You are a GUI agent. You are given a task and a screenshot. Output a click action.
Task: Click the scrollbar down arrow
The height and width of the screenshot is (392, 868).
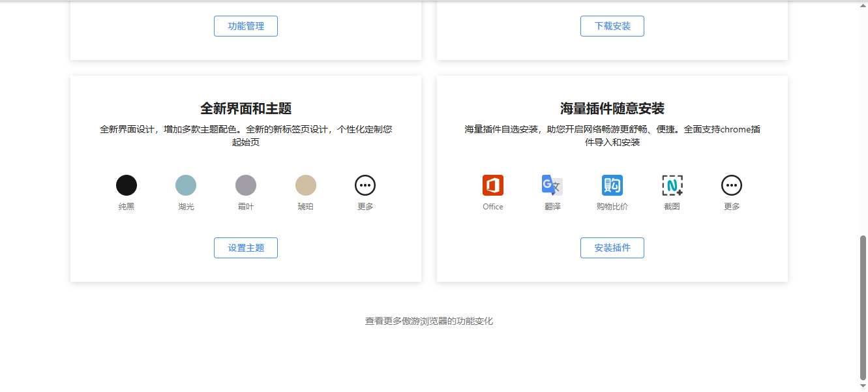863,385
